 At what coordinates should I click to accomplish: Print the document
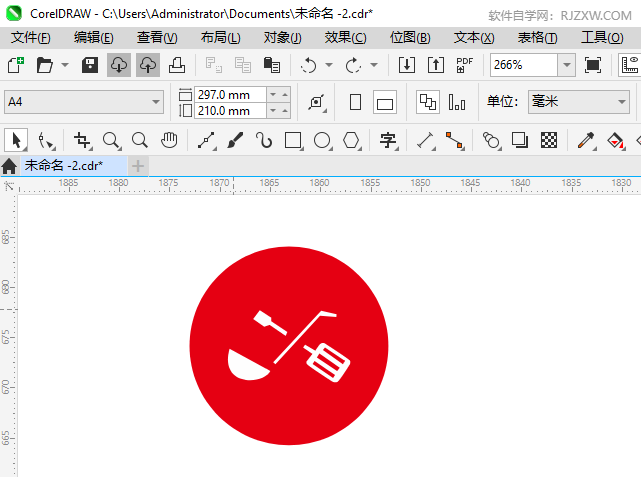click(x=177, y=65)
